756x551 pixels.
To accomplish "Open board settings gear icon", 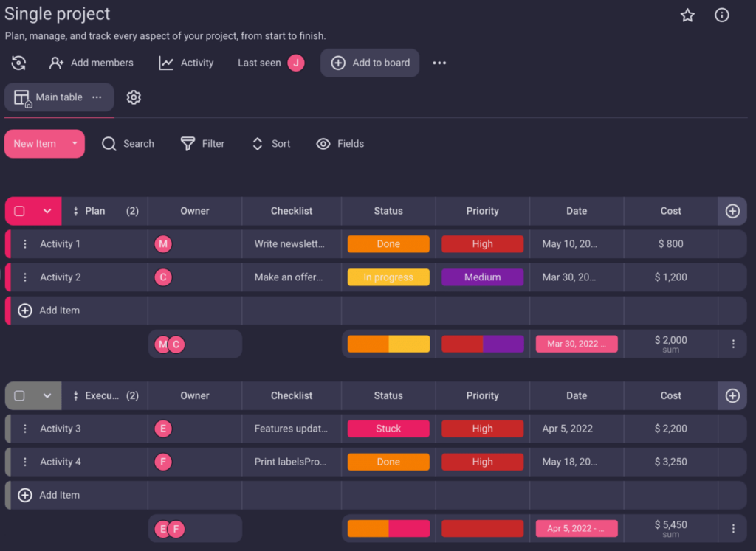I will click(x=134, y=97).
